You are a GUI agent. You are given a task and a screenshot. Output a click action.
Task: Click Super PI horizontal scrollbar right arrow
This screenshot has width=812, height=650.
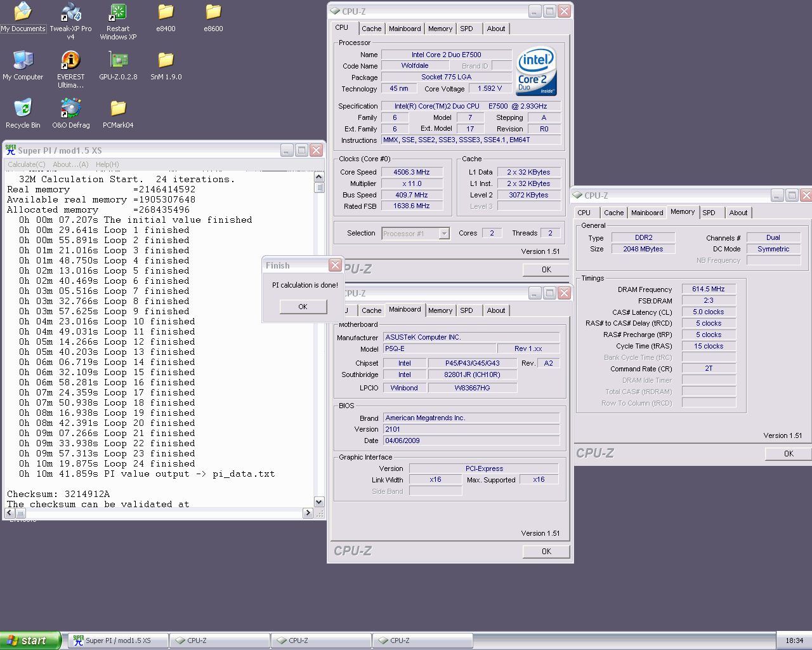[308, 513]
